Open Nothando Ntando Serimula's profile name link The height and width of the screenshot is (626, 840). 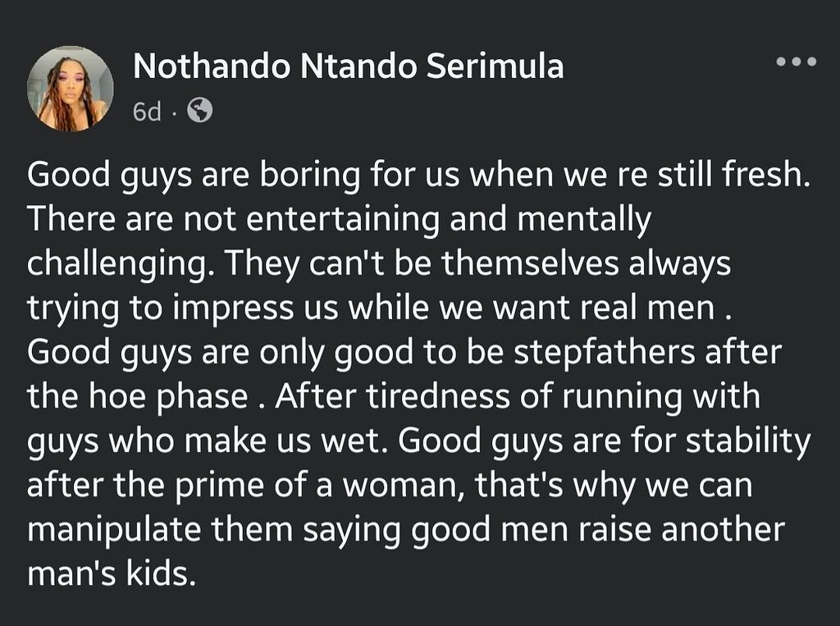coord(348,67)
